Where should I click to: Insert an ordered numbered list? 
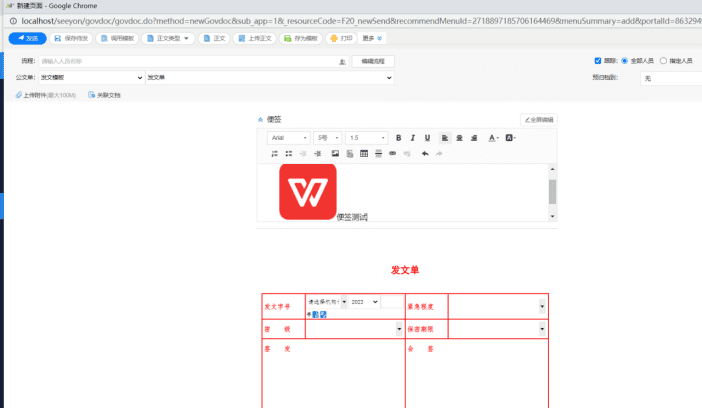point(274,154)
